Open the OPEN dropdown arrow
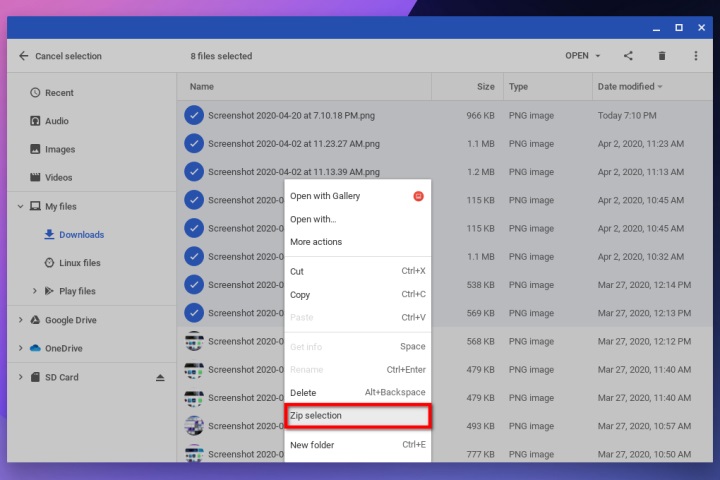This screenshot has width=720, height=480. click(x=598, y=56)
